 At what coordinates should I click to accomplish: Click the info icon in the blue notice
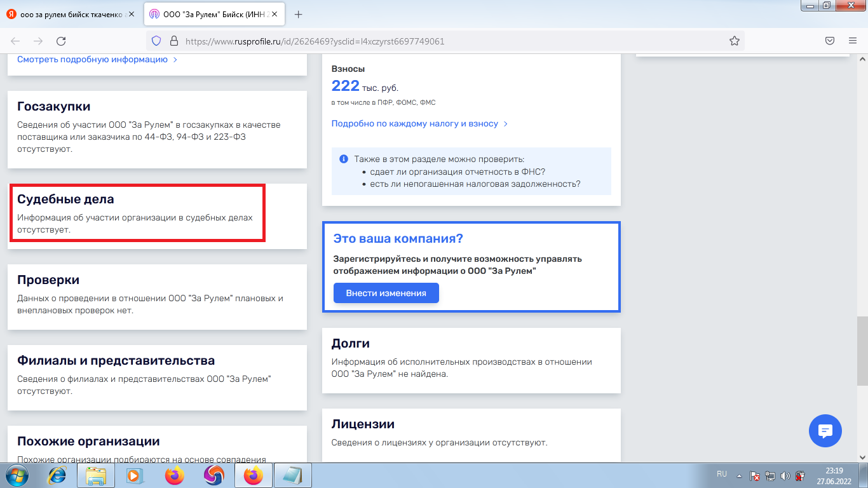pos(344,161)
